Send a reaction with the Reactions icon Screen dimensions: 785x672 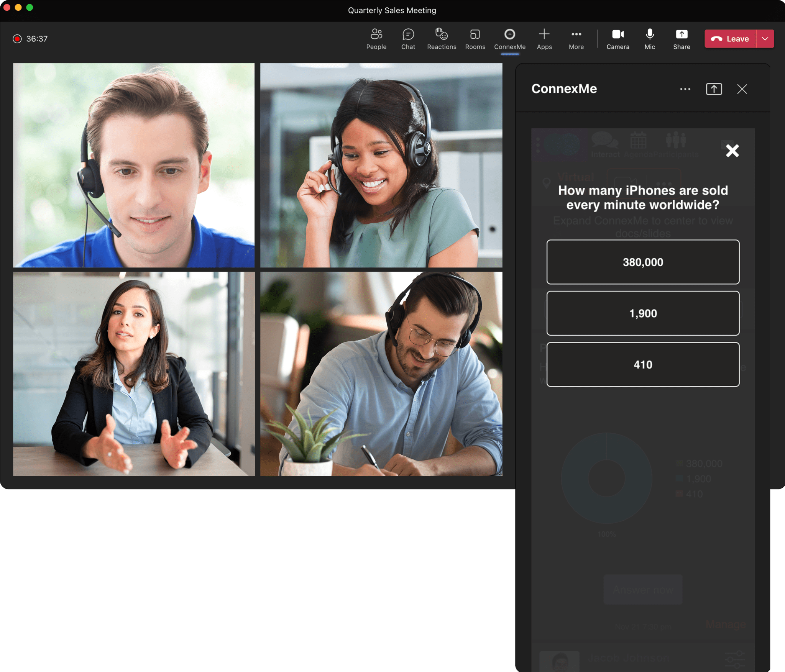[441, 38]
